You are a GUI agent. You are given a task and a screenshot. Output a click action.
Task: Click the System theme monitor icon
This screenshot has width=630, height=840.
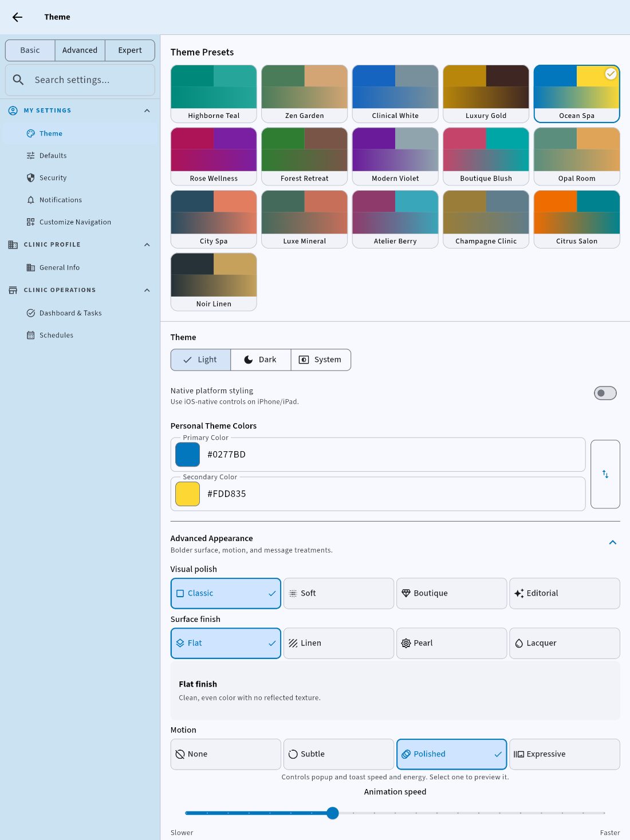[304, 360]
